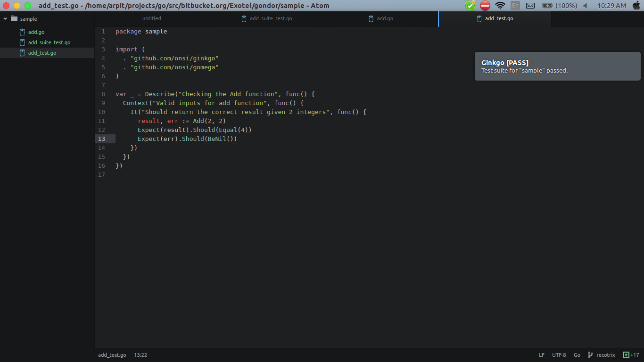Switch to the add.go tab

381,19
